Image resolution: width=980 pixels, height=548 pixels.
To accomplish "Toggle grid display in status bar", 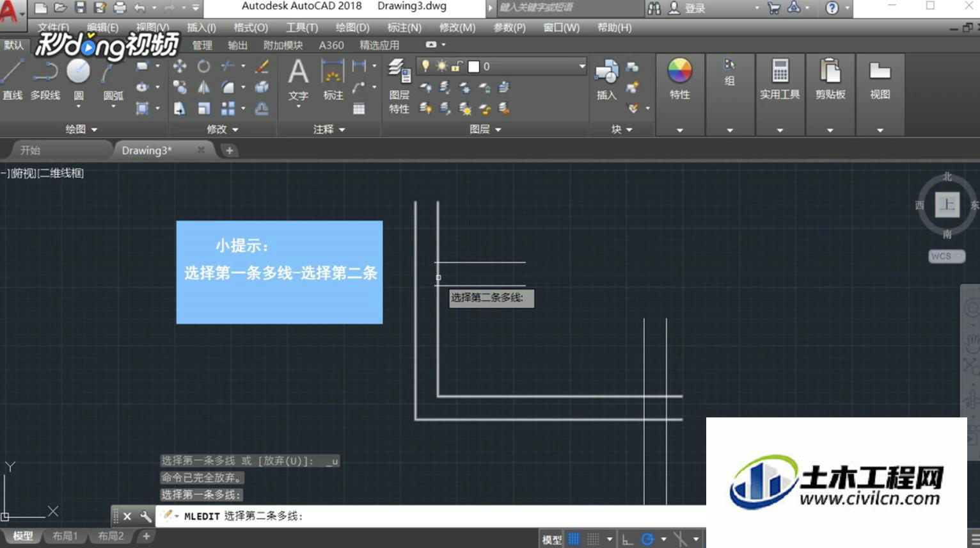I will (x=574, y=539).
